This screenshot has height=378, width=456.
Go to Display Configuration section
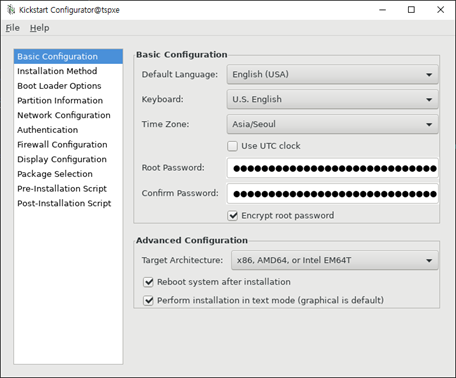[x=68, y=159]
